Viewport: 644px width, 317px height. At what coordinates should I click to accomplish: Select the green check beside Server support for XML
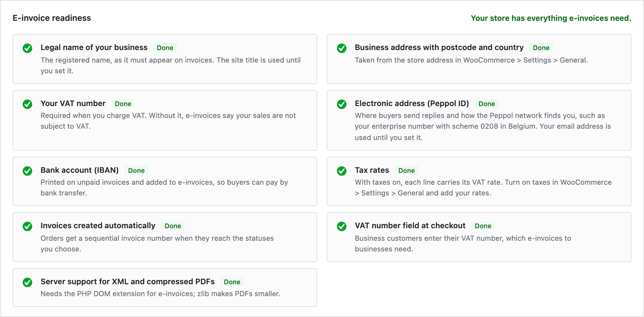click(x=27, y=282)
